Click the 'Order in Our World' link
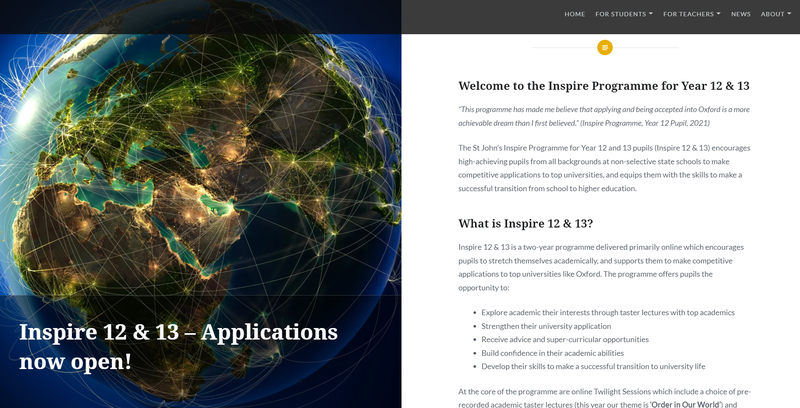This screenshot has height=408, width=800. pyautogui.click(x=685, y=404)
